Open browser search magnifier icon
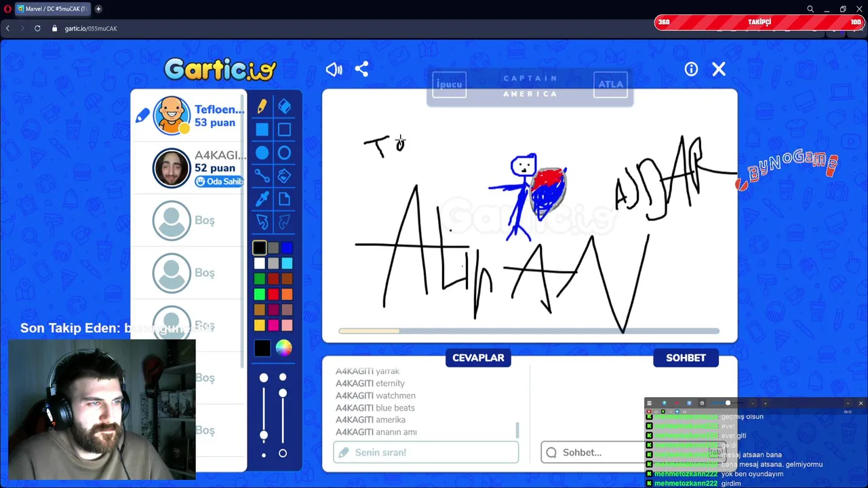Screen dimensions: 868x488 tap(810, 9)
